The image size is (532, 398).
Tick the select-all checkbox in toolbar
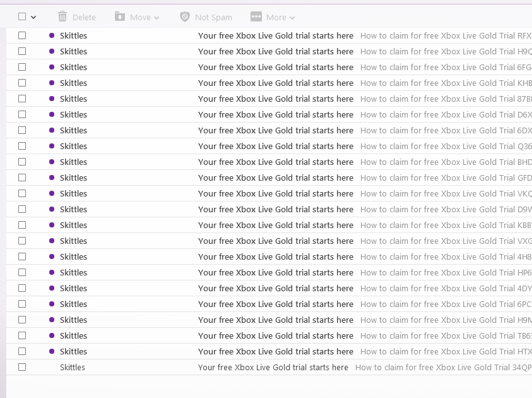click(x=22, y=17)
